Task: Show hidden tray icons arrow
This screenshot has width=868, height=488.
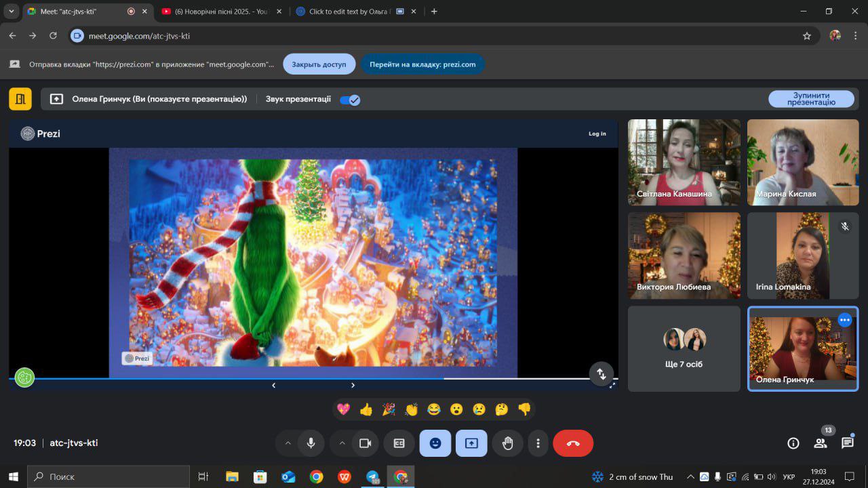Action: click(690, 476)
